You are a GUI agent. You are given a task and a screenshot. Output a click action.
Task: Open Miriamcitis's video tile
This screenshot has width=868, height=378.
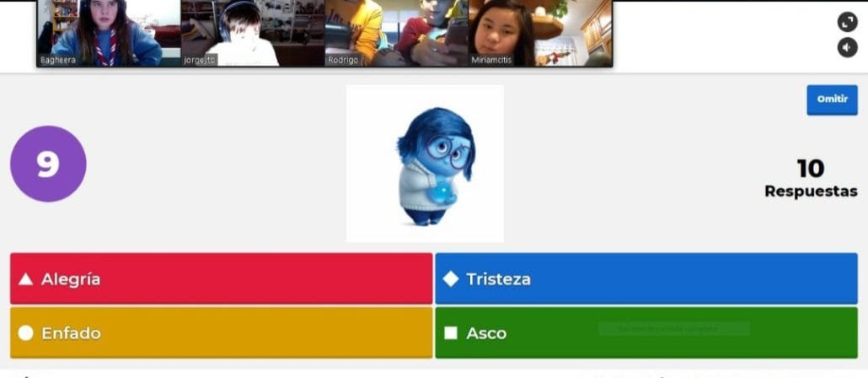[x=540, y=32]
